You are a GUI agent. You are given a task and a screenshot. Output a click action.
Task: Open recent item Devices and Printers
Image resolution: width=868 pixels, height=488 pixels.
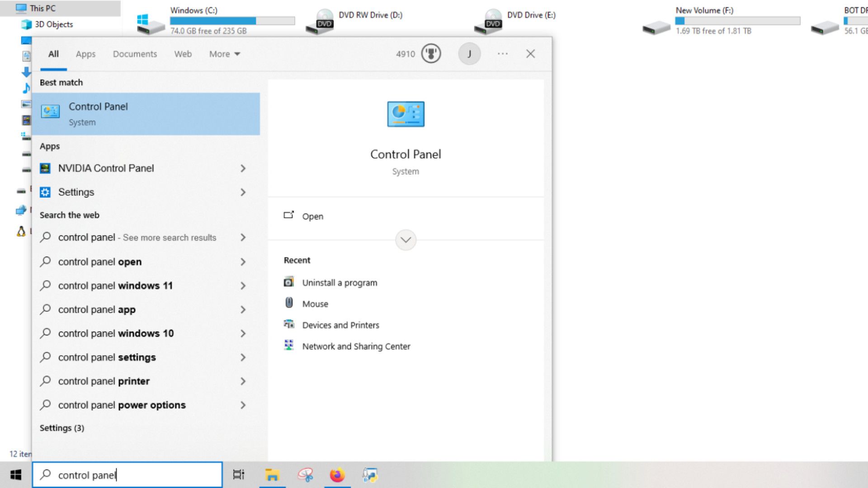click(340, 325)
